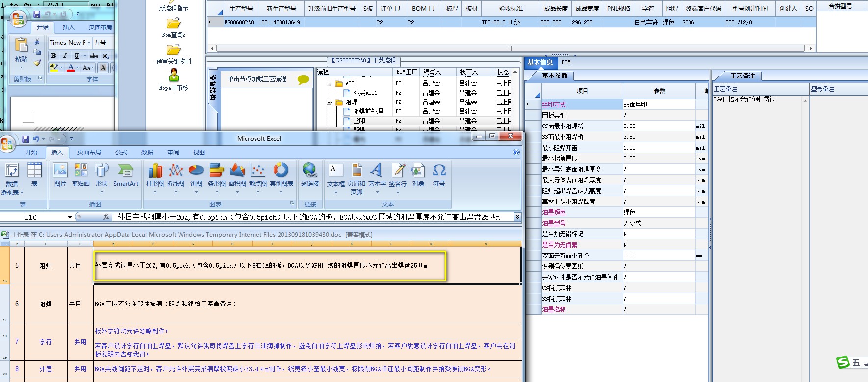The image size is (868, 382).
Task: Insert clip art (剪贴画) in Excel
Action: pyautogui.click(x=81, y=175)
